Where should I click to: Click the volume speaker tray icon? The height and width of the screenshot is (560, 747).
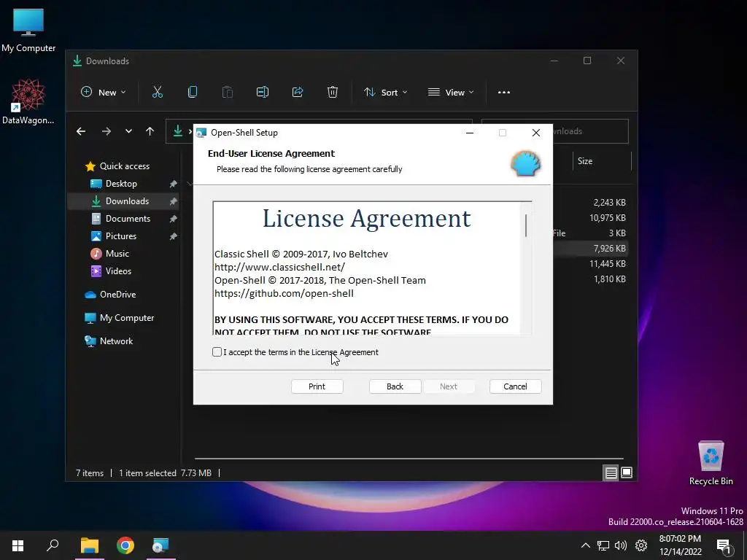pos(621,545)
